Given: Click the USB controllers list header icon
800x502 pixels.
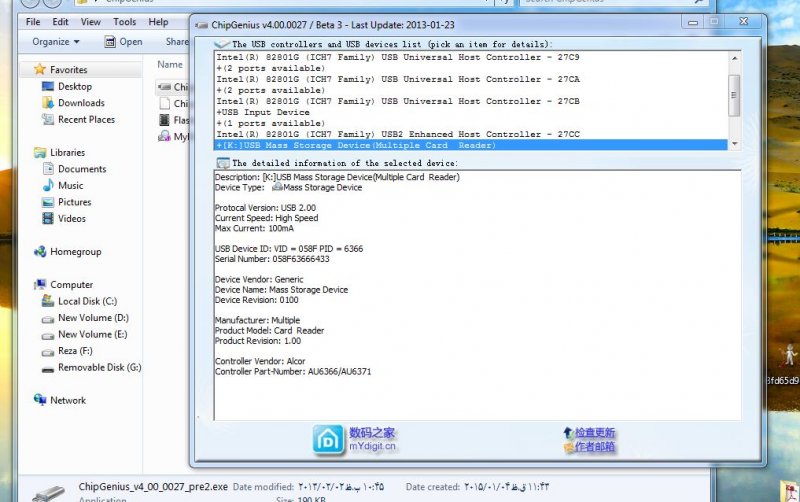Looking at the screenshot, I should coord(222,44).
